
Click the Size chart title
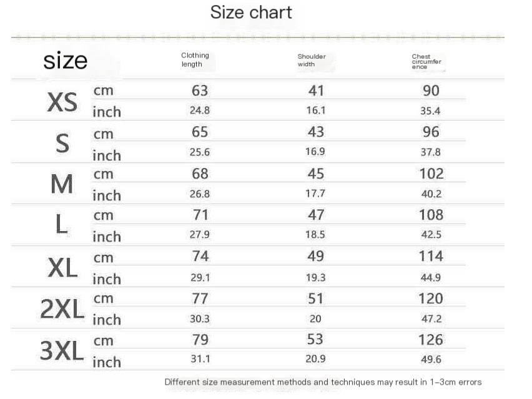(x=251, y=13)
